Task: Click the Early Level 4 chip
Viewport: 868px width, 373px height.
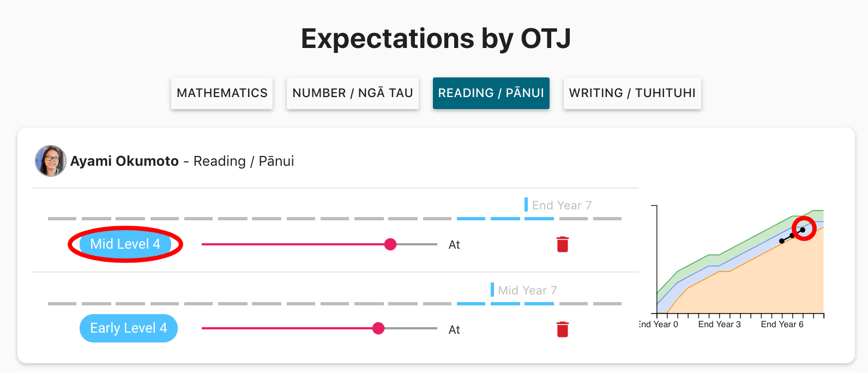Action: [129, 328]
